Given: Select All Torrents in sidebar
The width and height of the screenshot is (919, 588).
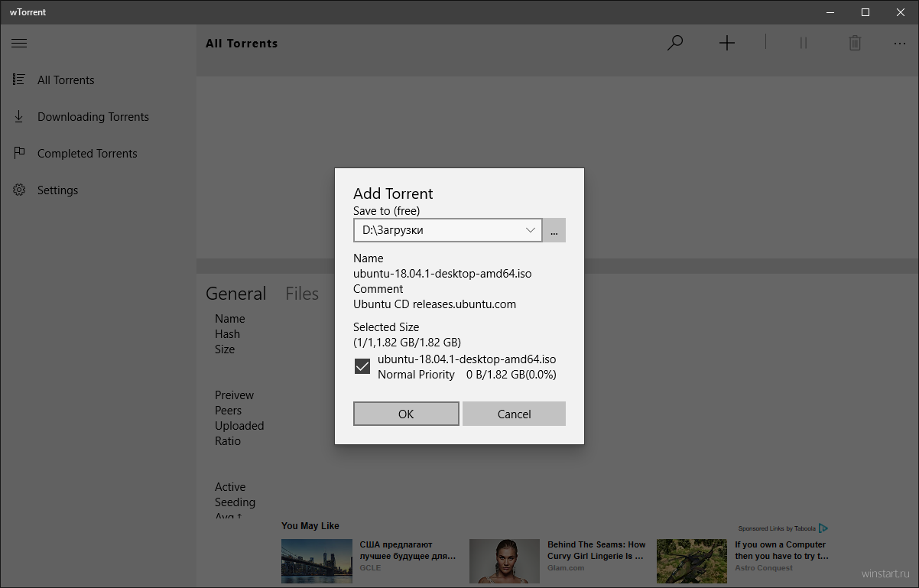Looking at the screenshot, I should click(x=98, y=80).
